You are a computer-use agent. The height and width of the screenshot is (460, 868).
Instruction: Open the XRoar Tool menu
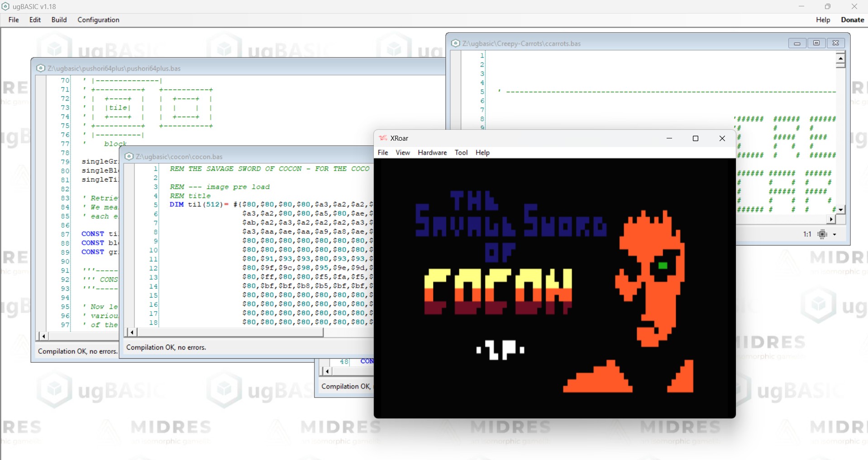pyautogui.click(x=461, y=152)
